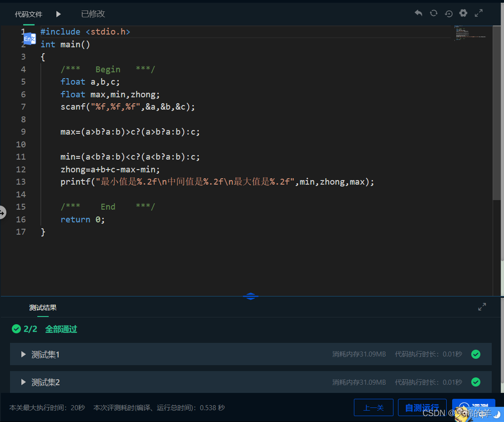Expand the 测试集1 result row
The height and width of the screenshot is (422, 504).
pos(23,354)
